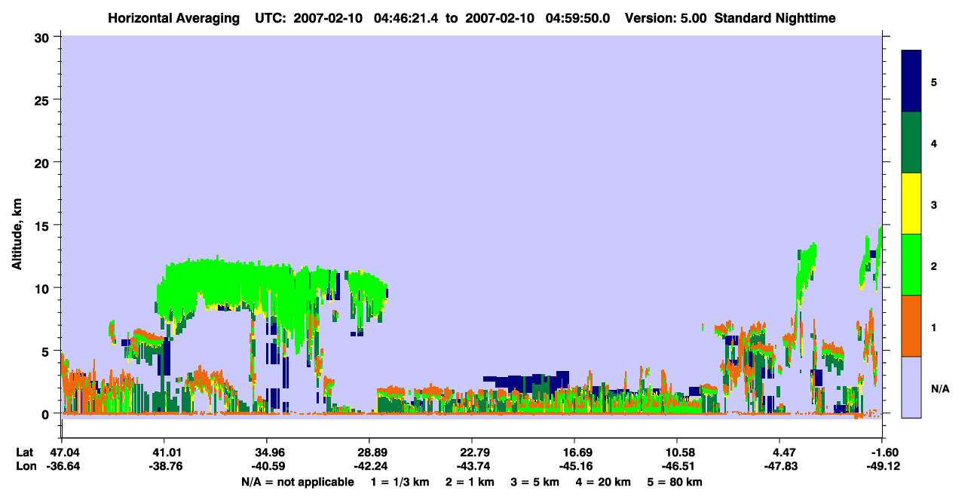The image size is (980, 503).
Task: Click the 30 tick label on altitude axis
Action: coord(44,36)
